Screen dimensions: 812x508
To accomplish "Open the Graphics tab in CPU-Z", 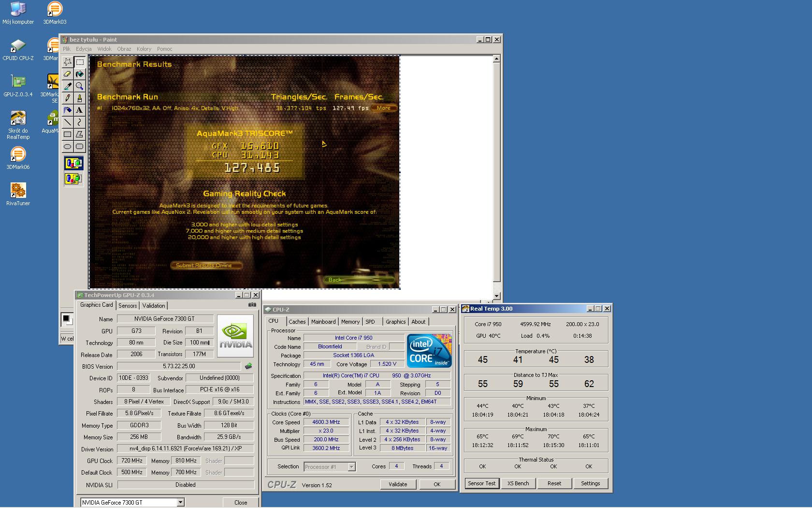I will [396, 322].
